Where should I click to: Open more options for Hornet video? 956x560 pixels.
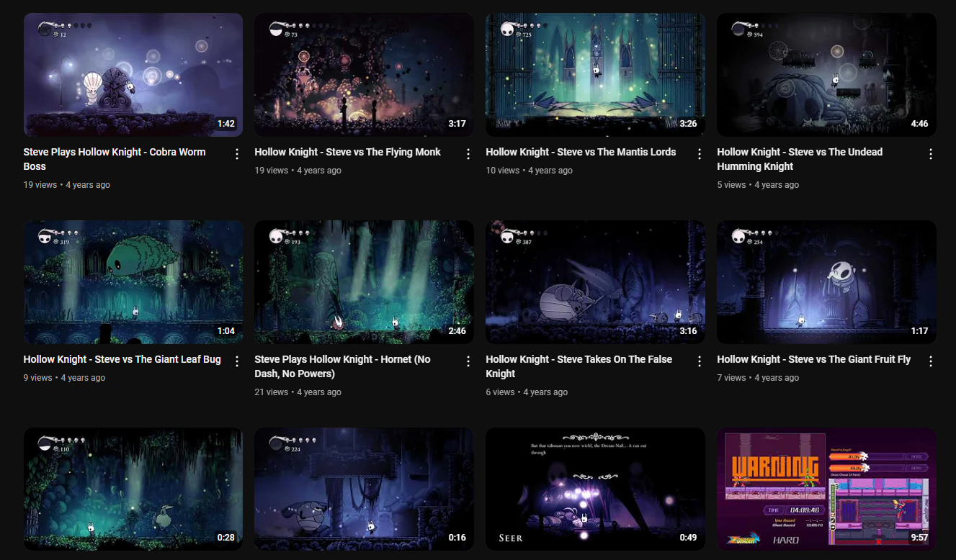[x=468, y=361]
